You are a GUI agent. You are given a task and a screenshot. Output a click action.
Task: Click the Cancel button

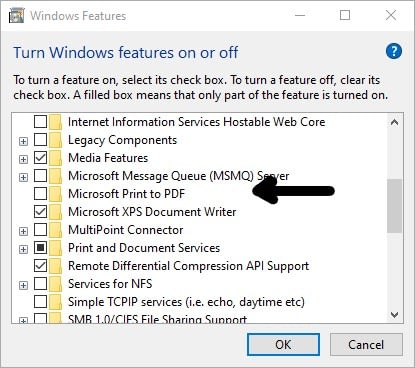[x=366, y=344]
